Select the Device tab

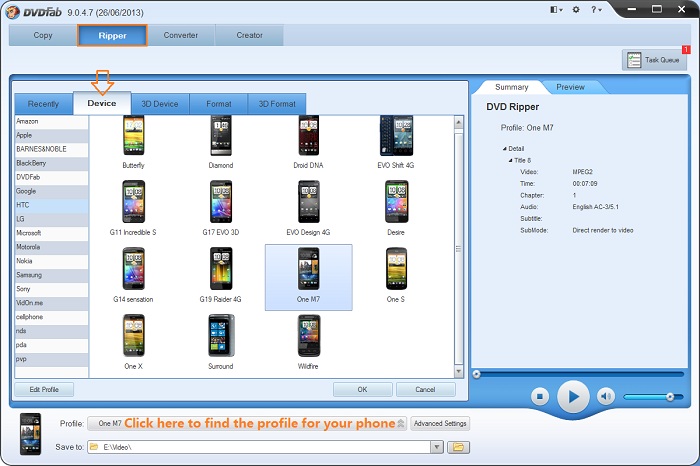102,103
